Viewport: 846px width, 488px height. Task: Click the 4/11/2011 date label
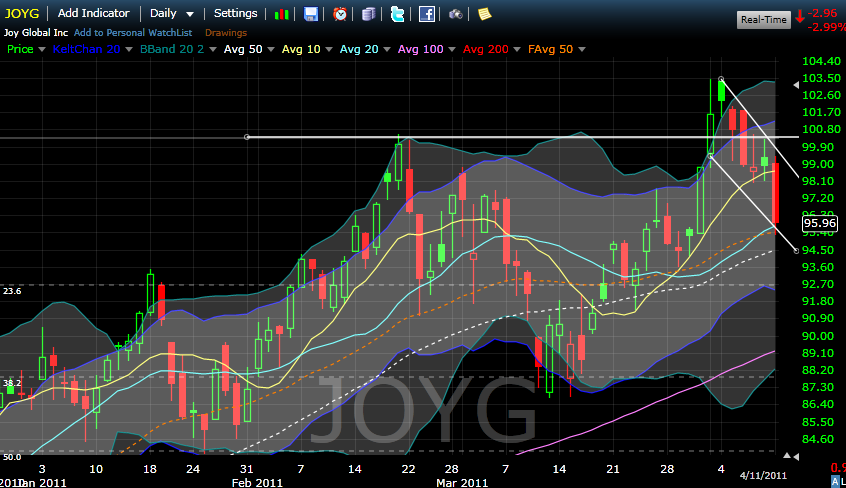[x=763, y=476]
